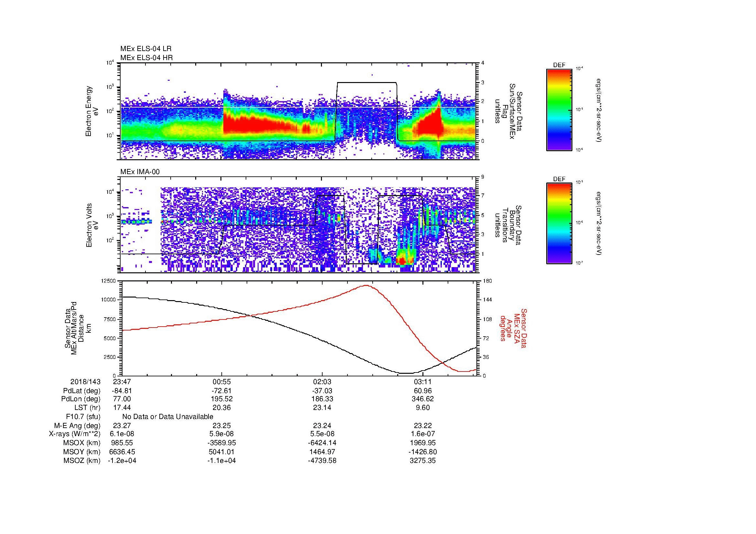Click the PdLat value '-84.81'
Viewport: 756px width, 534px height.
(x=122, y=391)
